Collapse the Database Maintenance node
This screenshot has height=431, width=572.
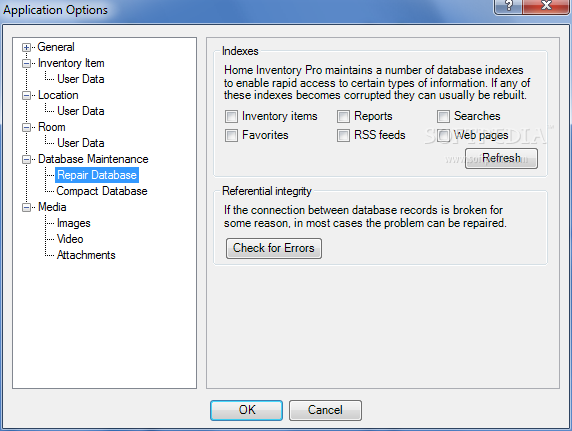[26, 159]
